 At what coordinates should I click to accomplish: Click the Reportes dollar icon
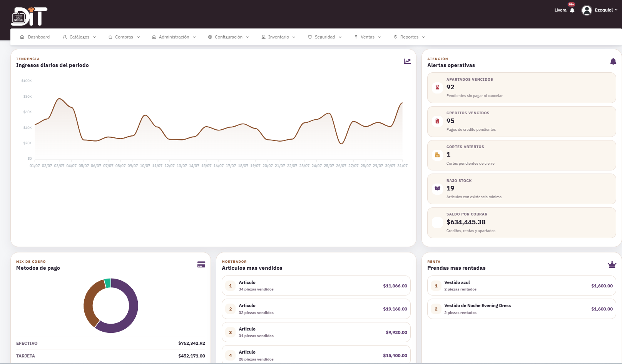[x=395, y=37]
